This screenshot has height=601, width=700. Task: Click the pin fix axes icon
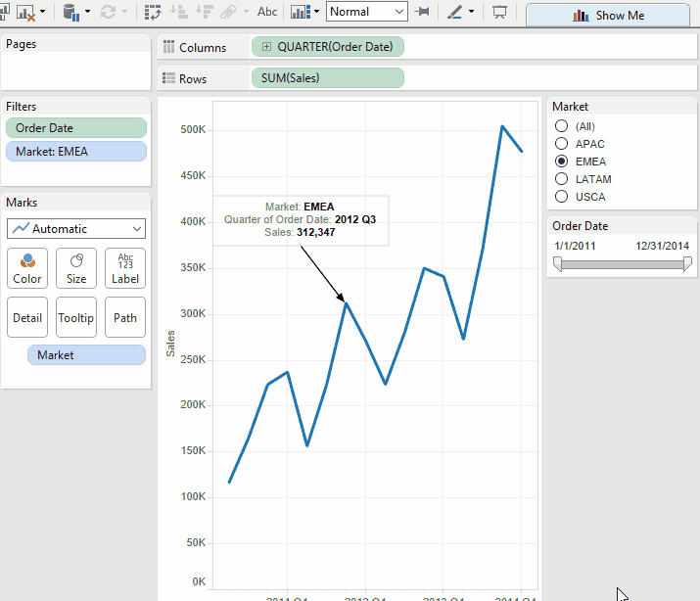[x=422, y=13]
